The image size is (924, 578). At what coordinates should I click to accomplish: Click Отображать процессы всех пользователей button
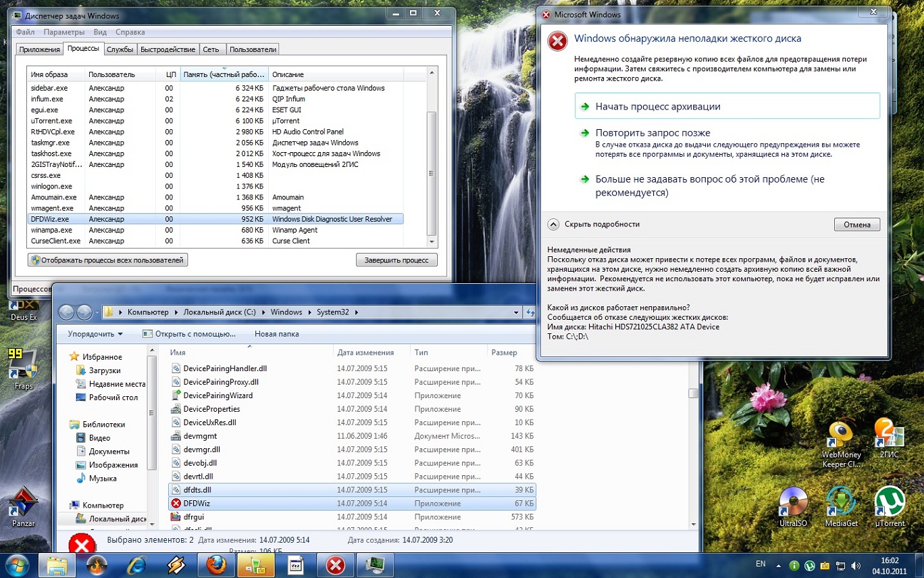[107, 260]
